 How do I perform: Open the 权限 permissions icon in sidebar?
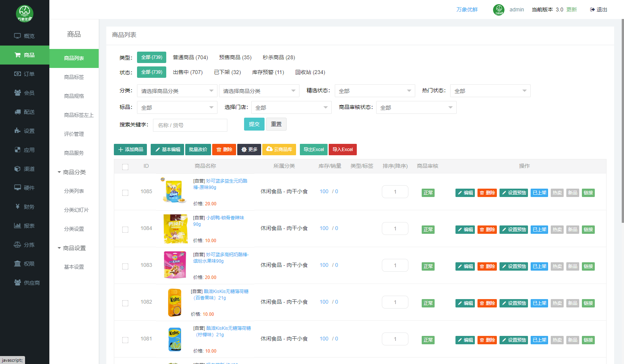point(17,264)
